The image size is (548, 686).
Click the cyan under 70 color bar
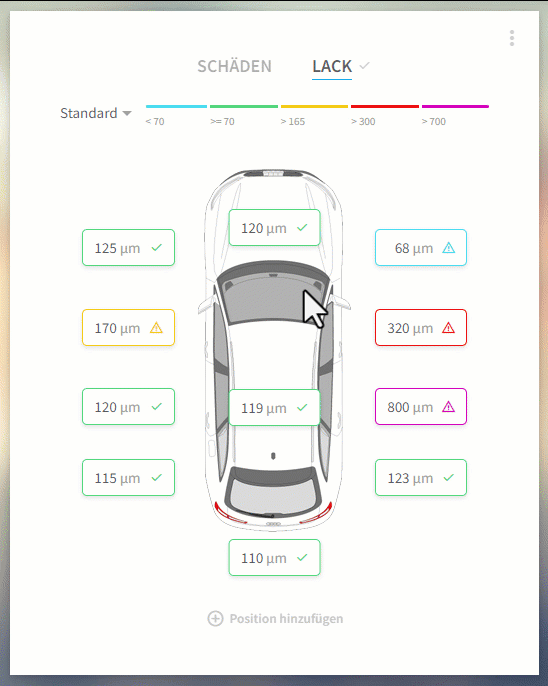pos(176,106)
